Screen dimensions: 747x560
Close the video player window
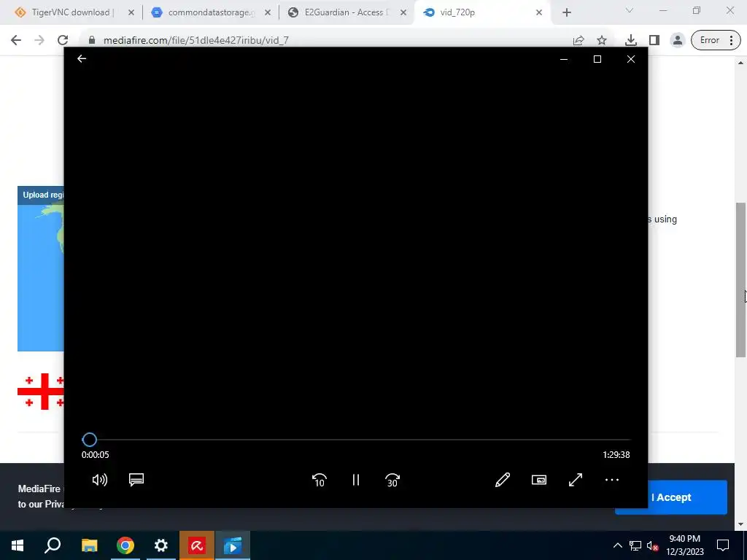tap(631, 59)
